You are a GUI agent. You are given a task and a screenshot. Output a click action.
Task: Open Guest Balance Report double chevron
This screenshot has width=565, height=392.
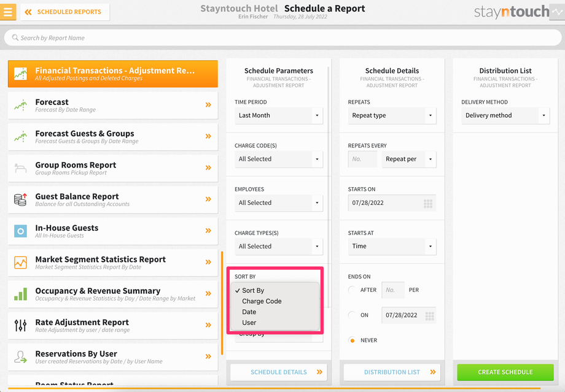[208, 199]
